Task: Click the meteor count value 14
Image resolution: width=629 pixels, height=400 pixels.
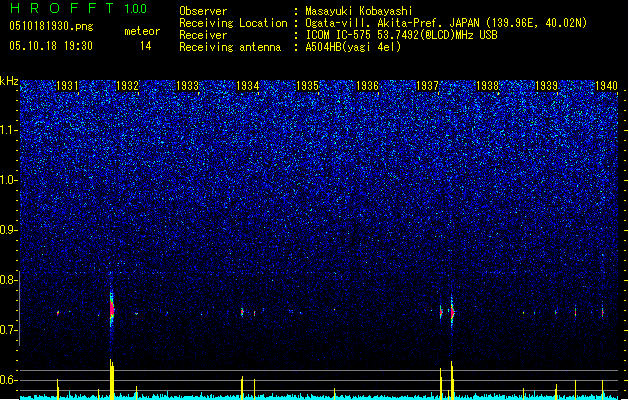Action: tap(145, 46)
